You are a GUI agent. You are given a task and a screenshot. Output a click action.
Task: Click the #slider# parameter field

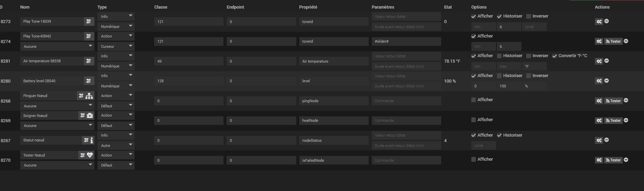point(406,41)
